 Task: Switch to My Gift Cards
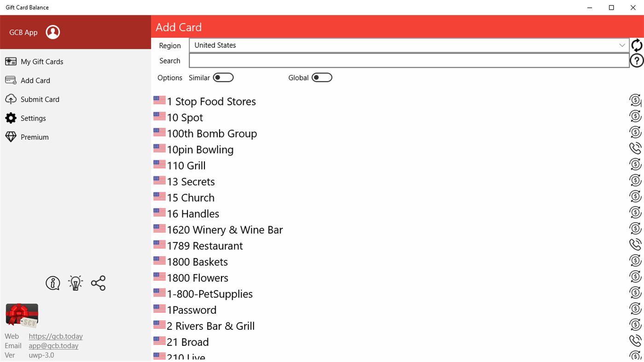(42, 61)
